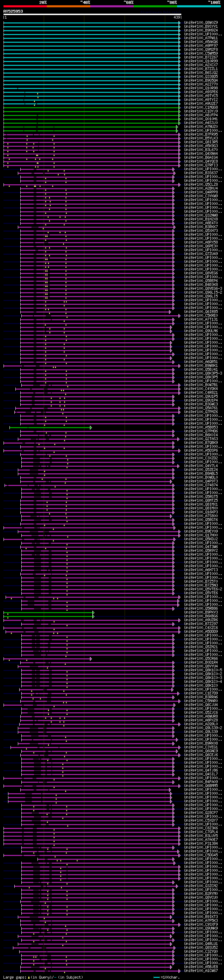Select the UniRef100_A7PW11 label
Image resolution: width=224 pixels, height=980 pixels.
(201, 38)
